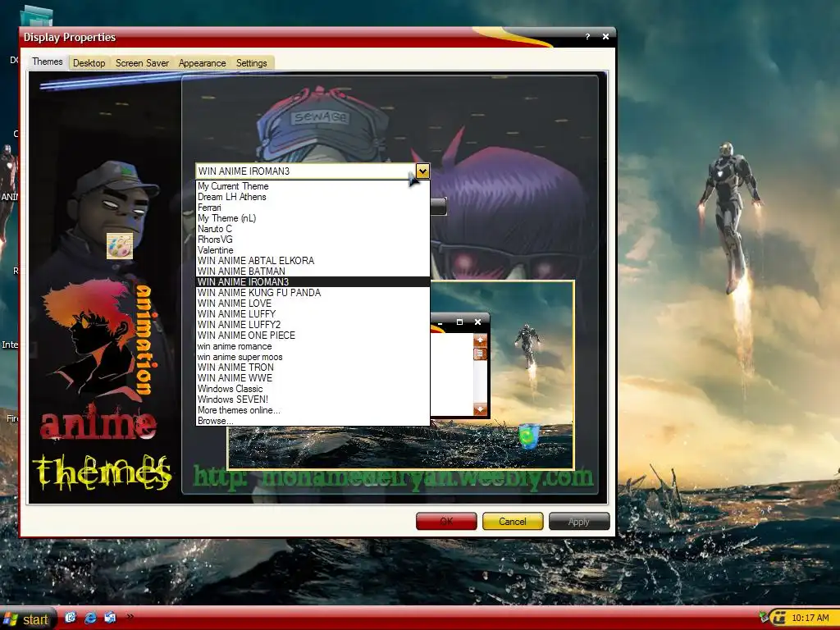Click preview window scroll up arrow
The height and width of the screenshot is (630, 840).
click(x=480, y=340)
